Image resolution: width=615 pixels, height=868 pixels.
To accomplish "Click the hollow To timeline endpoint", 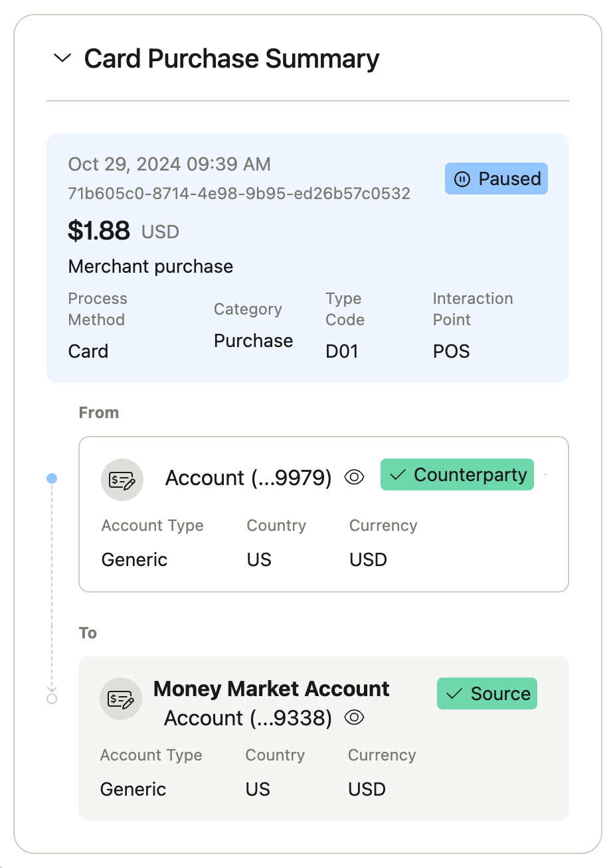I will (x=52, y=699).
